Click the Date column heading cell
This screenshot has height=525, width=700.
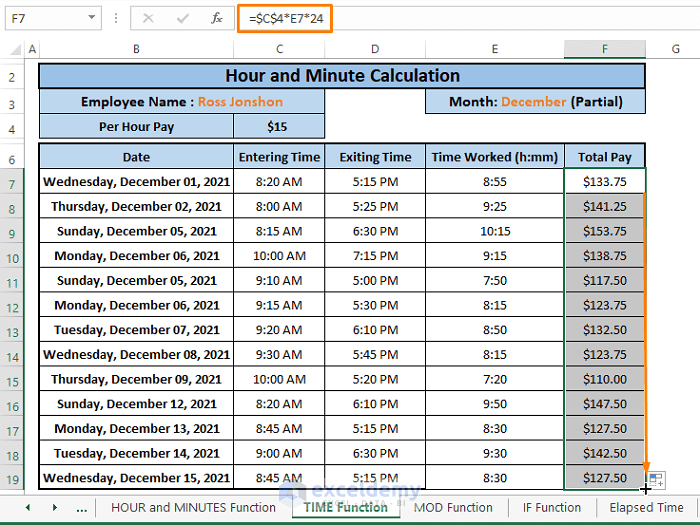coord(136,157)
